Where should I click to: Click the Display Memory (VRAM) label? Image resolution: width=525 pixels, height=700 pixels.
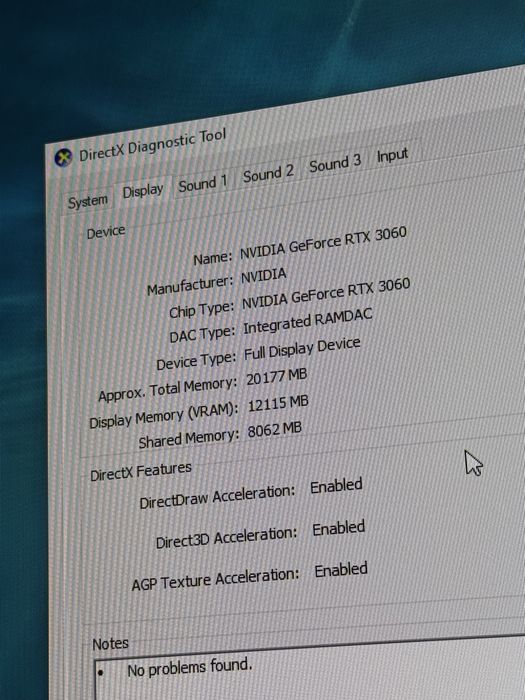pyautogui.click(x=163, y=416)
